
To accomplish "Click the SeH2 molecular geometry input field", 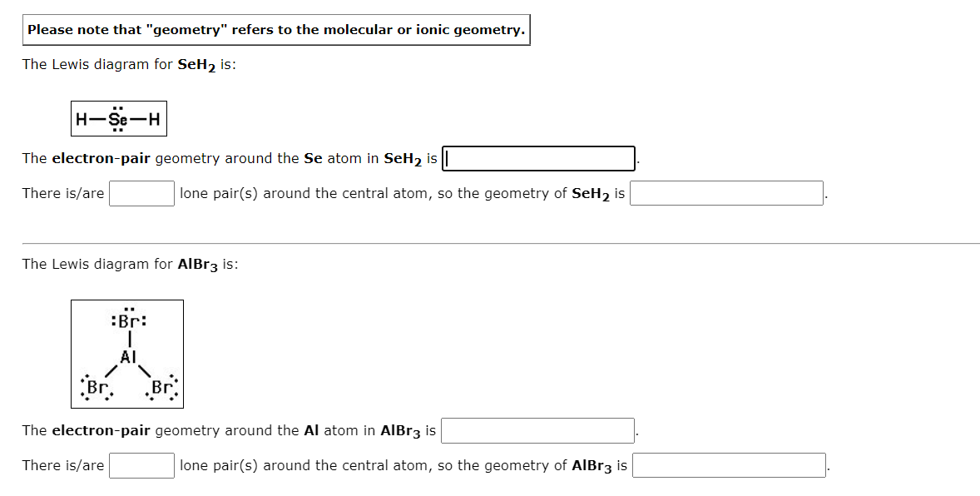I will (x=726, y=193).
